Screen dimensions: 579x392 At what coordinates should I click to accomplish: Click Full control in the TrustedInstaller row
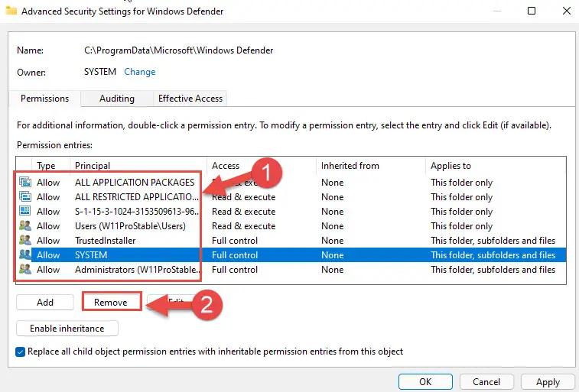point(235,241)
